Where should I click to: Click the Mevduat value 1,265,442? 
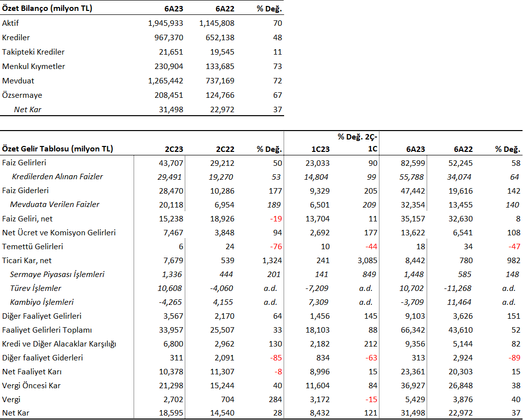165,80
